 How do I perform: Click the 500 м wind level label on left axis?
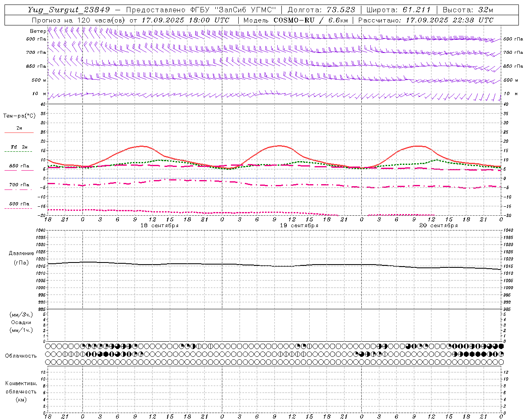[x=39, y=80]
